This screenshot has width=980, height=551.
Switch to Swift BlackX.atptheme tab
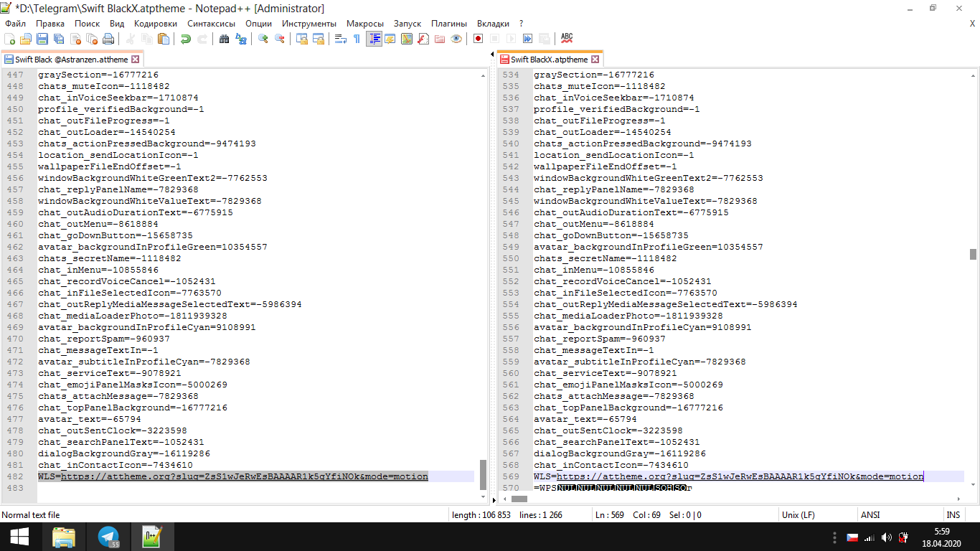(550, 60)
